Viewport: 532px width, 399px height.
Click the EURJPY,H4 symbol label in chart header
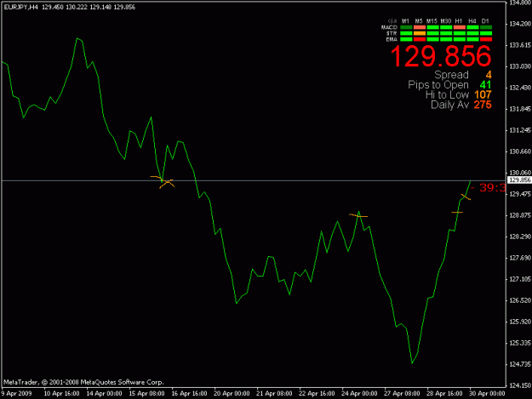20,7
